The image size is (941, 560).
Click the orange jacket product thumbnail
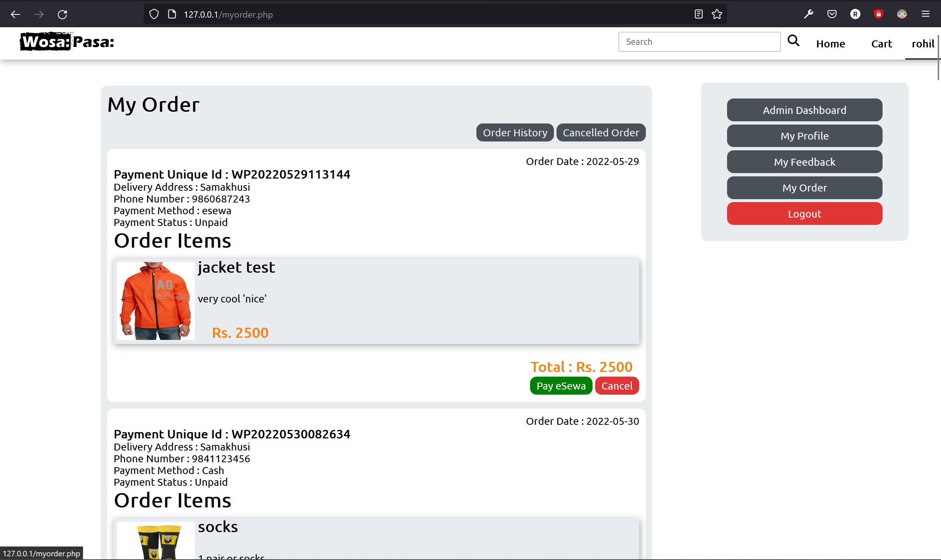pyautogui.click(x=155, y=301)
